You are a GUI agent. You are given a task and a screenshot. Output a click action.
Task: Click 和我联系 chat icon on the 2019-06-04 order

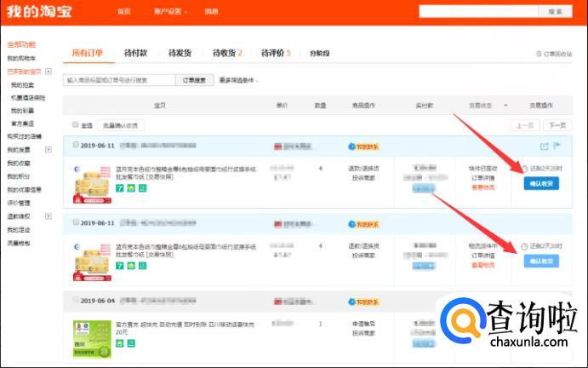point(363,302)
